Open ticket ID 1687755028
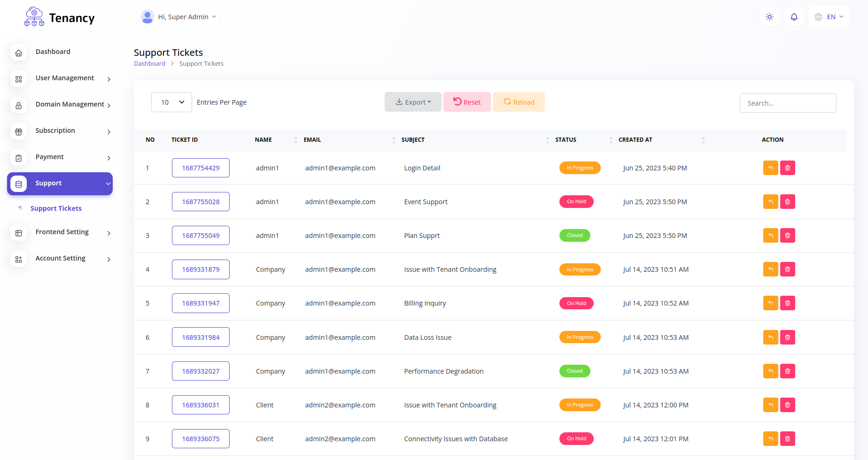 click(201, 202)
